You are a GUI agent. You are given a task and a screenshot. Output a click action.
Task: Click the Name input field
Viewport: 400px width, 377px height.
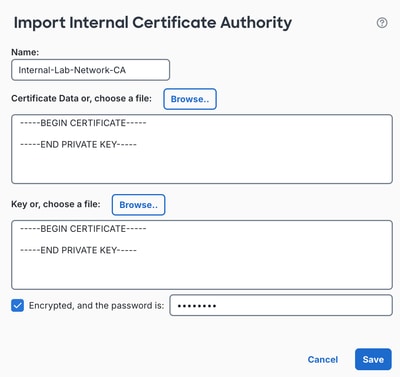(x=90, y=70)
